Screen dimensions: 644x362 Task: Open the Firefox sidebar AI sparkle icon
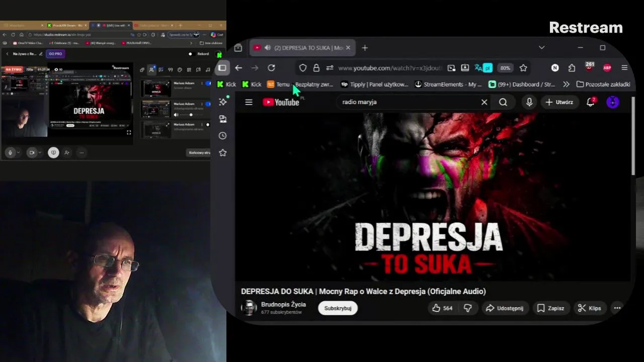(222, 102)
